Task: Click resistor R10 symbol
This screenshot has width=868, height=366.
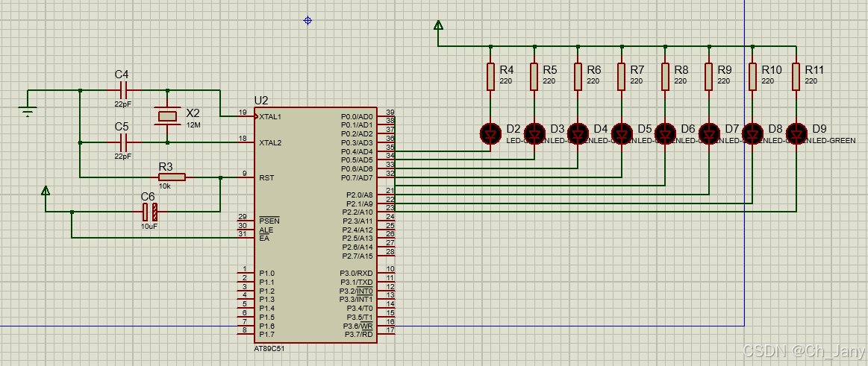Action: point(752,76)
